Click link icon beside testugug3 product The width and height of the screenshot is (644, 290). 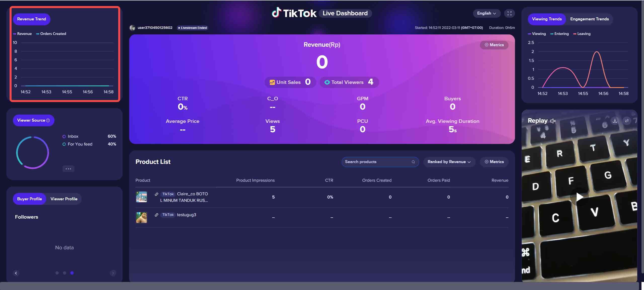tap(156, 215)
